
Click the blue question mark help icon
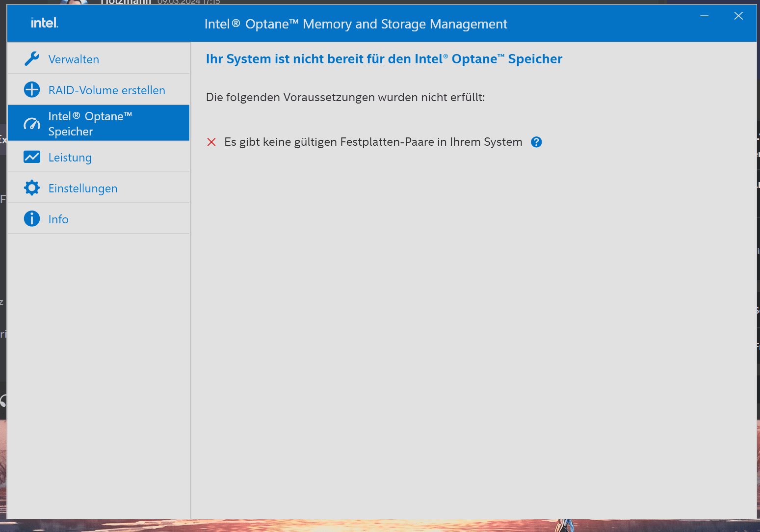coord(536,142)
